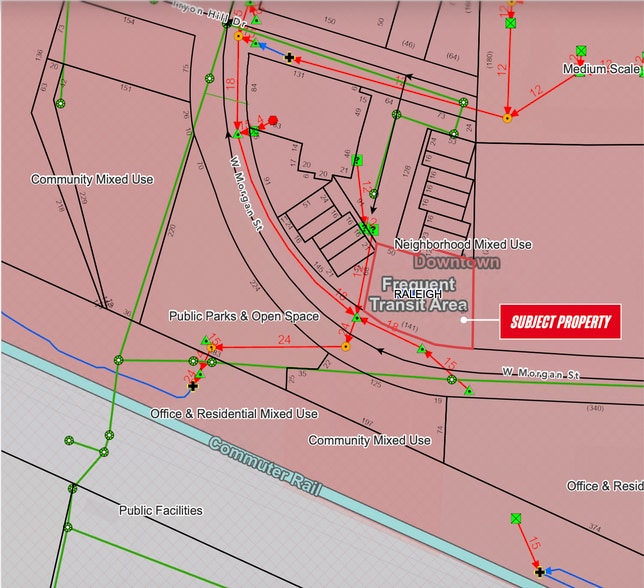This screenshot has width=644, height=588.
Task: Select the green ring manhole on horizontal W Morgan St
Action: click(452, 379)
